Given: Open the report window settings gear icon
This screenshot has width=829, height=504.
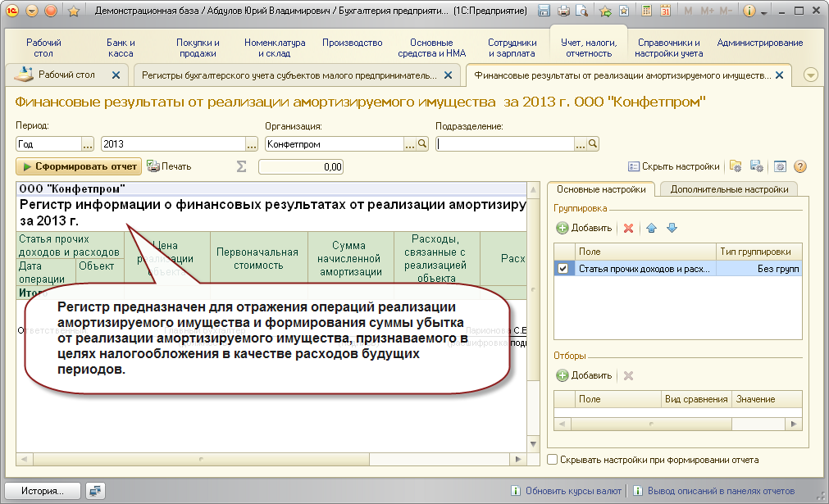Looking at the screenshot, I should [x=780, y=166].
